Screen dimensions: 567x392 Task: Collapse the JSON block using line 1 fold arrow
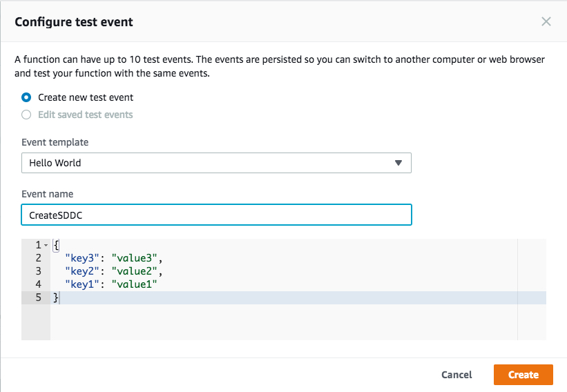click(46, 245)
